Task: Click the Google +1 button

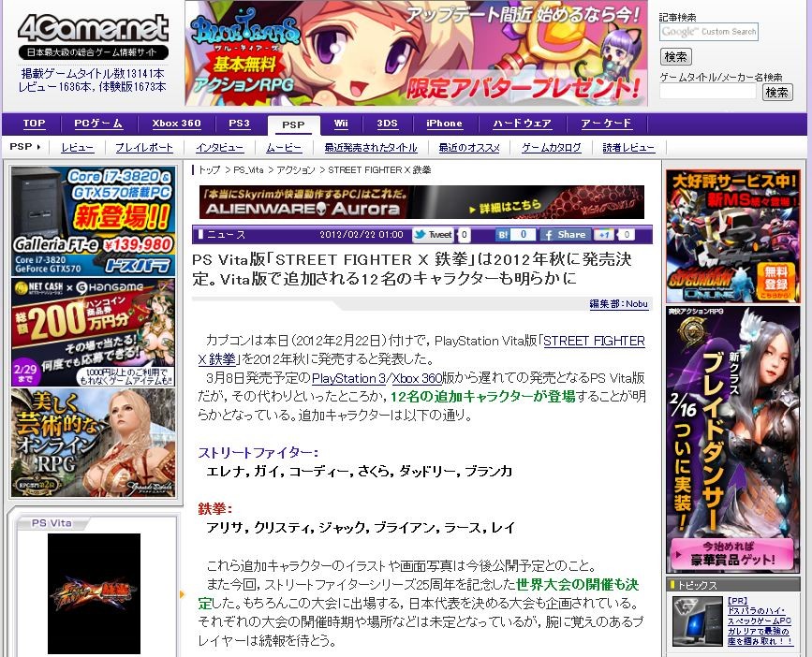Action: tap(604, 235)
